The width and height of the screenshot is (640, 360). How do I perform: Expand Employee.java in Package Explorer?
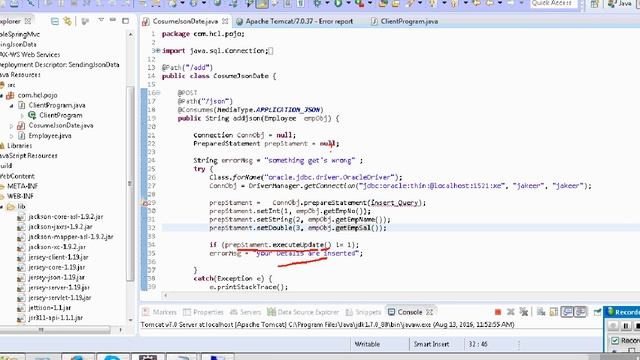(x=11, y=136)
